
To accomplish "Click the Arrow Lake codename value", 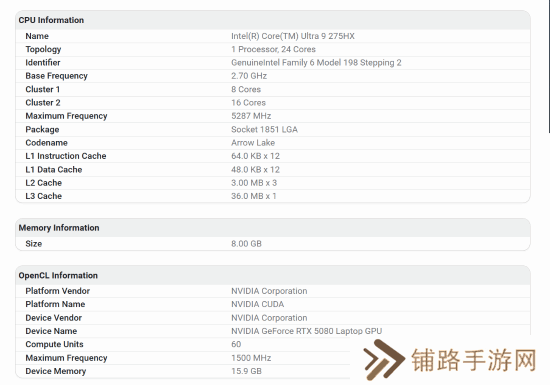I will point(253,143).
